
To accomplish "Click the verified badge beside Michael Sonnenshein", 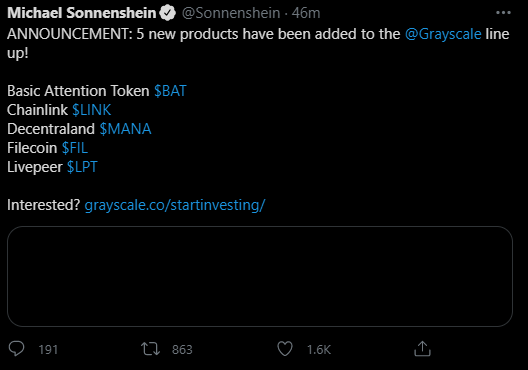I will pyautogui.click(x=168, y=13).
